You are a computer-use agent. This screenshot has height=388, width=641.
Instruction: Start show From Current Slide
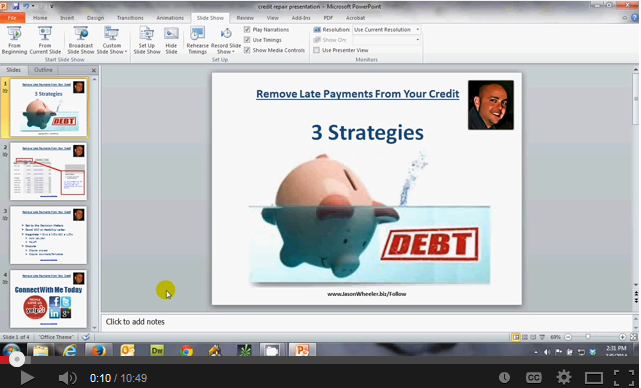[45, 40]
